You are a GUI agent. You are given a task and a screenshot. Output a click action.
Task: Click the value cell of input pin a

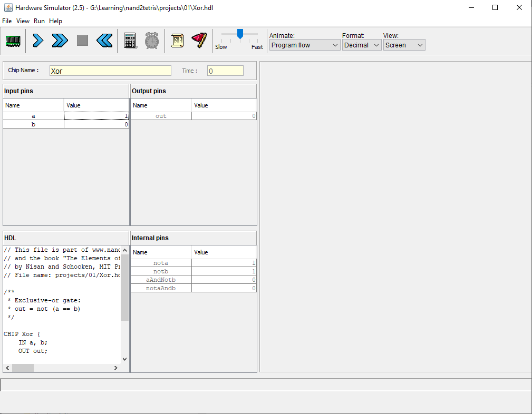point(96,116)
